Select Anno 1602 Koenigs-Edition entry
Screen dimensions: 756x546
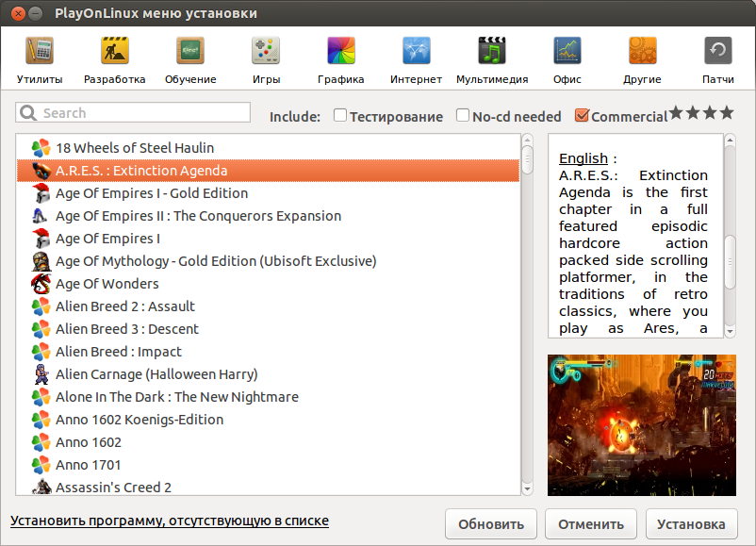tap(268, 420)
